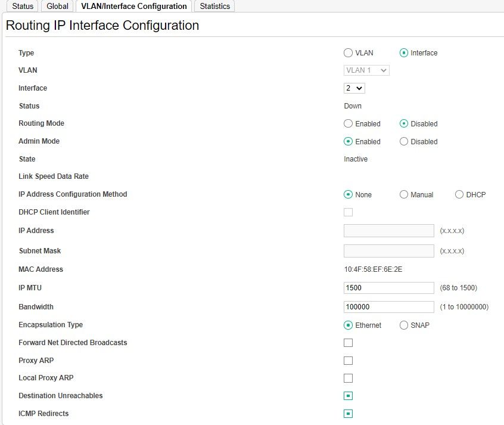Set Routing Mode to Enabled
The height and width of the screenshot is (425, 504).
348,123
